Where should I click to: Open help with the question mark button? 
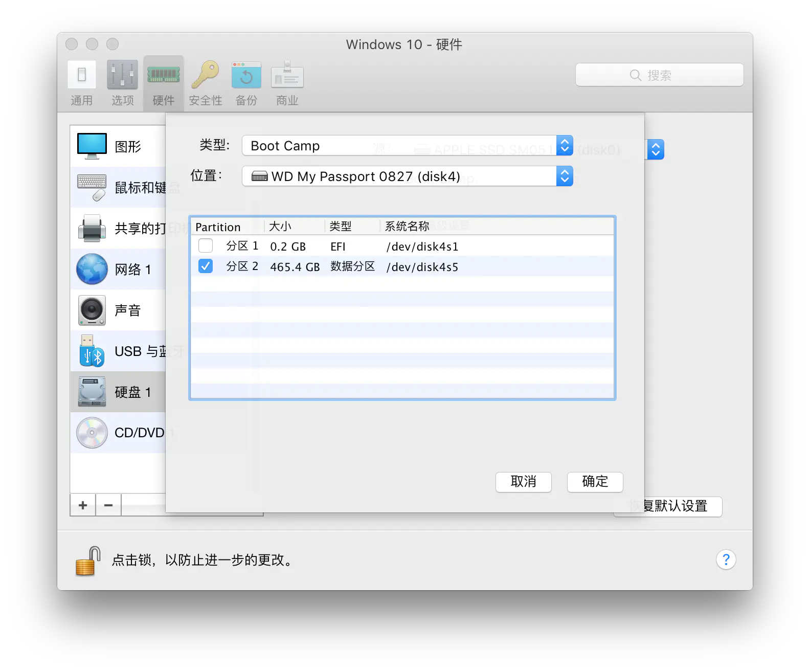pyautogui.click(x=726, y=559)
